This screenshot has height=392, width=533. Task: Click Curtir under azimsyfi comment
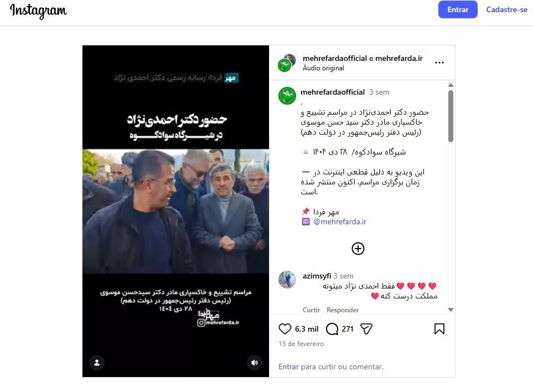pos(311,310)
